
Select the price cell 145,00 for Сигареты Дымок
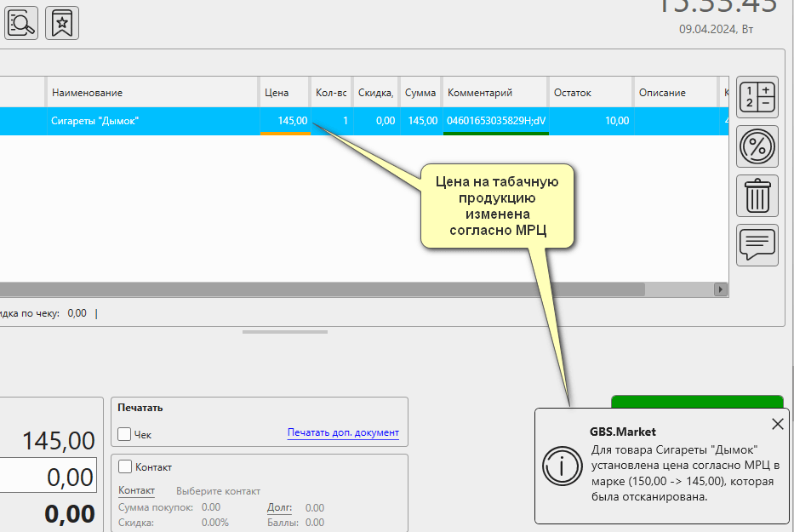pos(286,121)
